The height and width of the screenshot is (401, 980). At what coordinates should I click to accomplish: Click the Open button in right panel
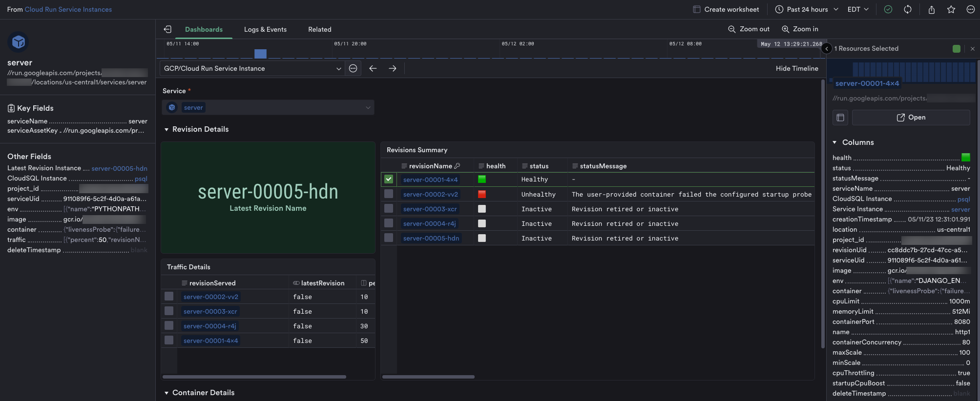[911, 118]
